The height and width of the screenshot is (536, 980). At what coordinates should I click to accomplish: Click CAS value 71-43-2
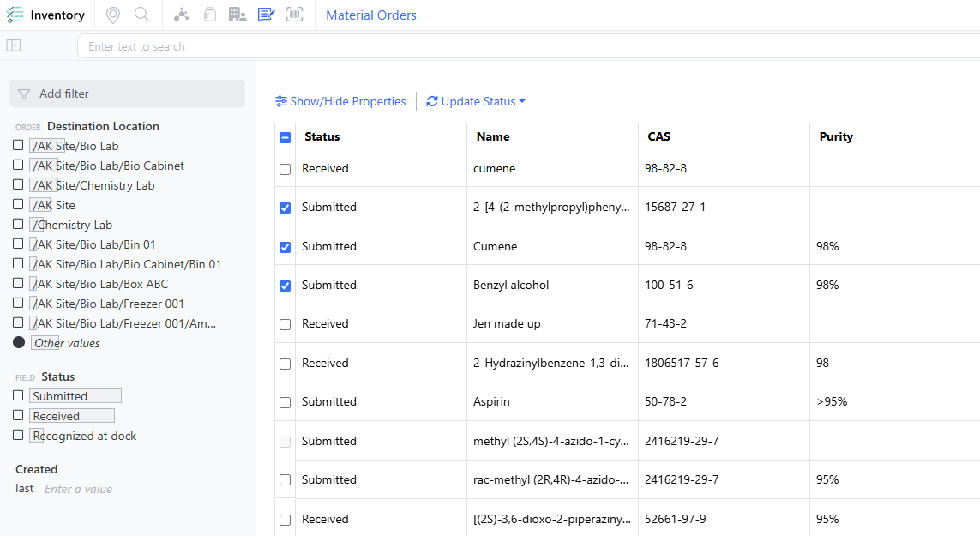665,323
